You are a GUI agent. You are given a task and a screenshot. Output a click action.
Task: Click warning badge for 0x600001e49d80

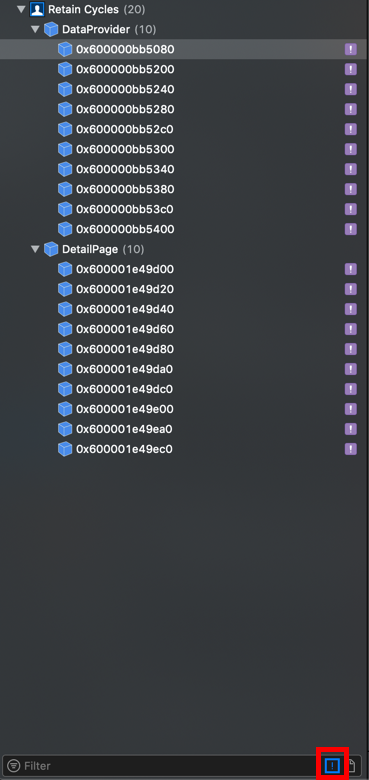351,349
